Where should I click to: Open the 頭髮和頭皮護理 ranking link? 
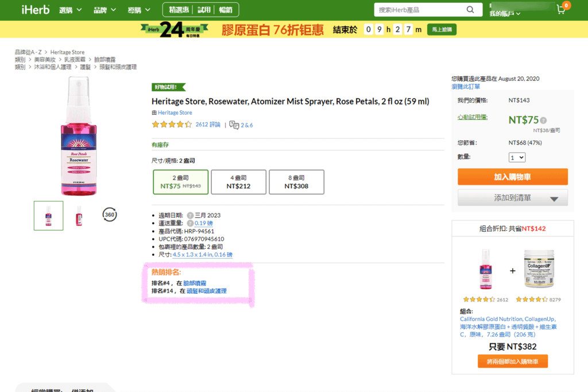point(207,291)
